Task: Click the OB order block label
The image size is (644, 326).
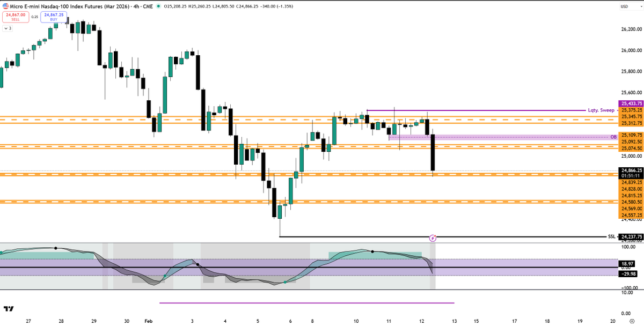Action: (613, 137)
